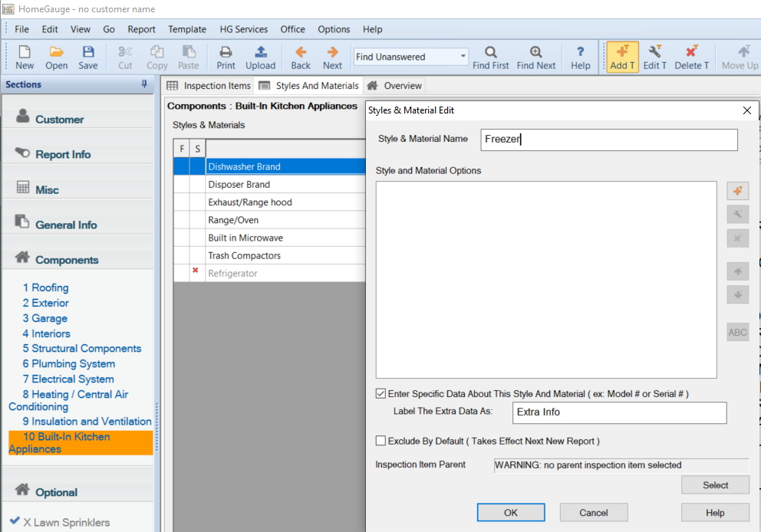Viewport: 761px width, 532px height.
Task: Click Select for Inspection Item Parent
Action: [715, 485]
